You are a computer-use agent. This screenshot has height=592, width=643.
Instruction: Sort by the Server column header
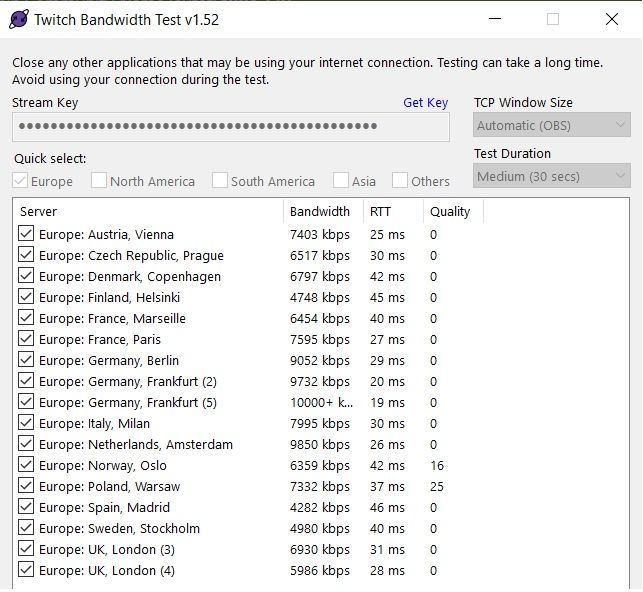tap(148, 212)
